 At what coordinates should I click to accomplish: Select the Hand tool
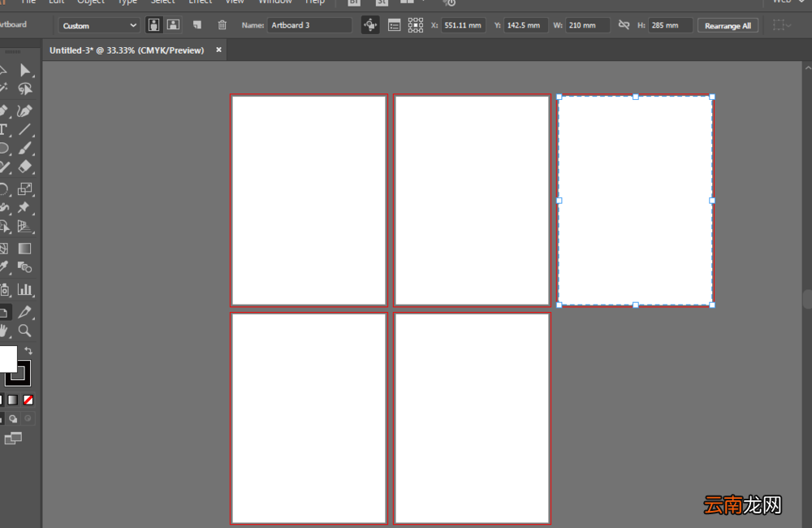4,331
